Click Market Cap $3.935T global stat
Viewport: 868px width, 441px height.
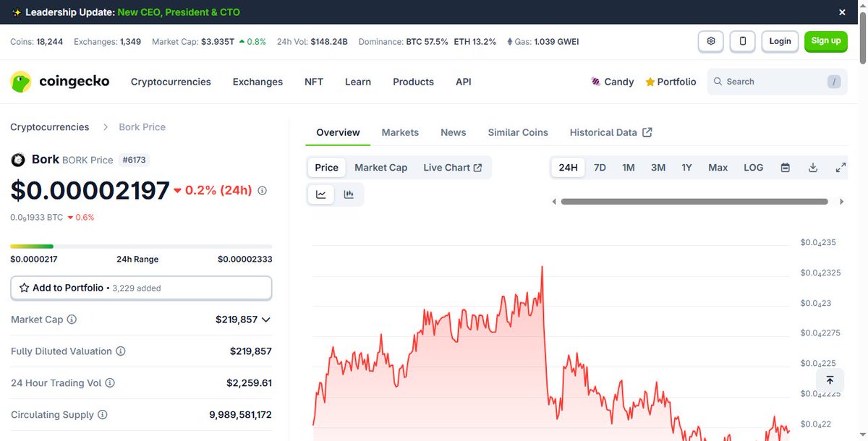[x=209, y=41]
